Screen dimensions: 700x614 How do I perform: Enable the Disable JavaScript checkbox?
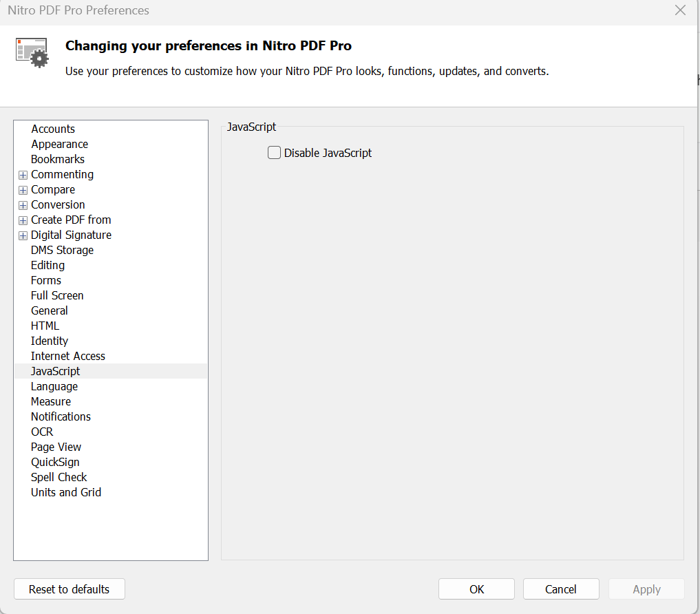pos(274,153)
